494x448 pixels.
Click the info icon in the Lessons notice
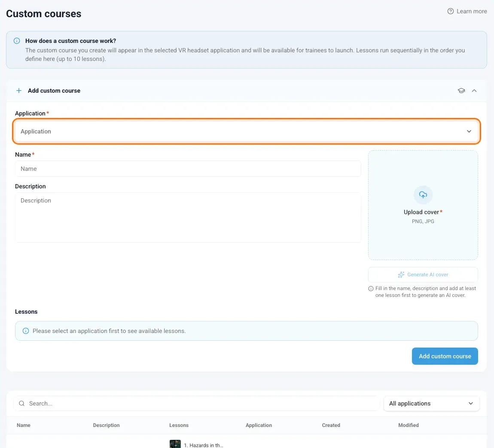pyautogui.click(x=26, y=331)
